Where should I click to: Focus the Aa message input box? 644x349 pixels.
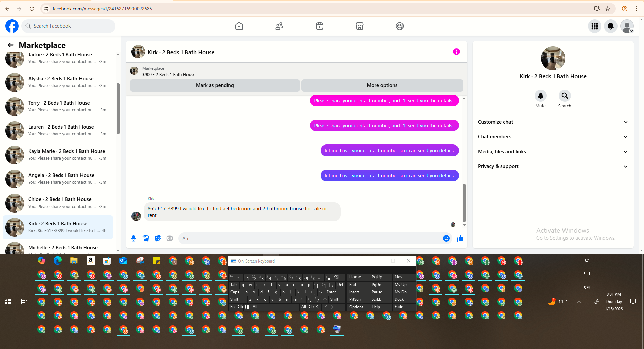310,238
